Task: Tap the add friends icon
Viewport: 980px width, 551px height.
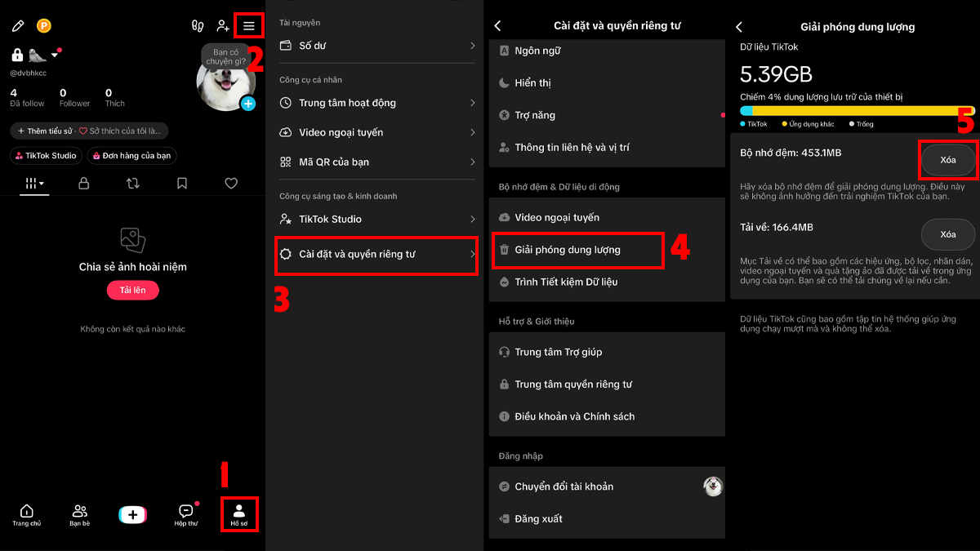Action: pos(223,26)
